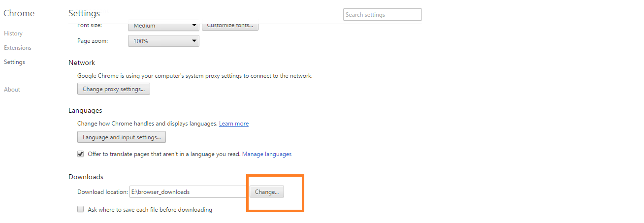The width and height of the screenshot is (644, 223).
Task: Click Change proxy settings button
Action: [114, 89]
